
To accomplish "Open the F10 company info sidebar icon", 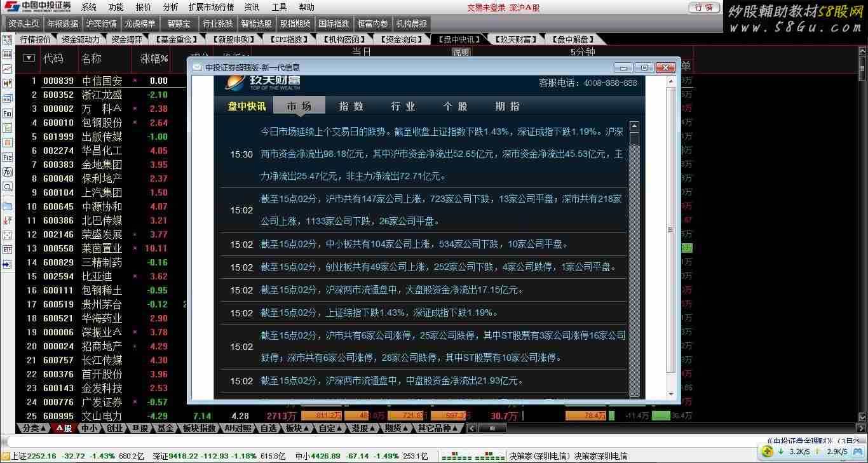I will click(8, 113).
